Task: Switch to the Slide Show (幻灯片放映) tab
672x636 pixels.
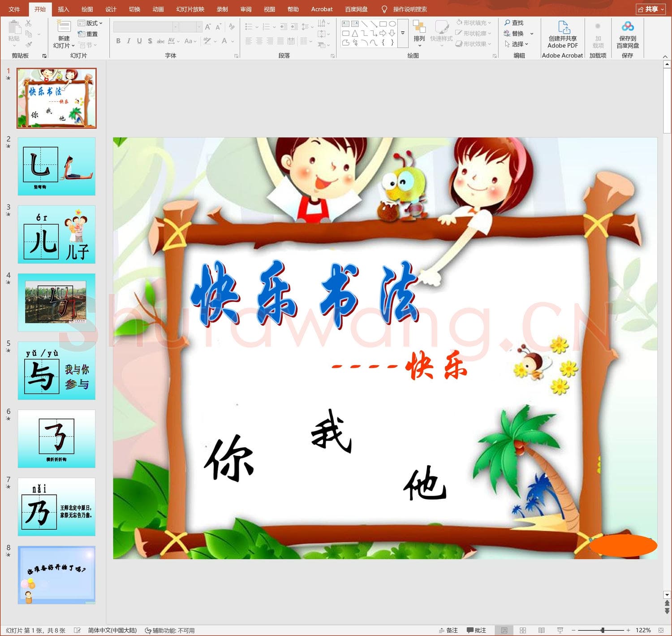Action: [x=190, y=9]
